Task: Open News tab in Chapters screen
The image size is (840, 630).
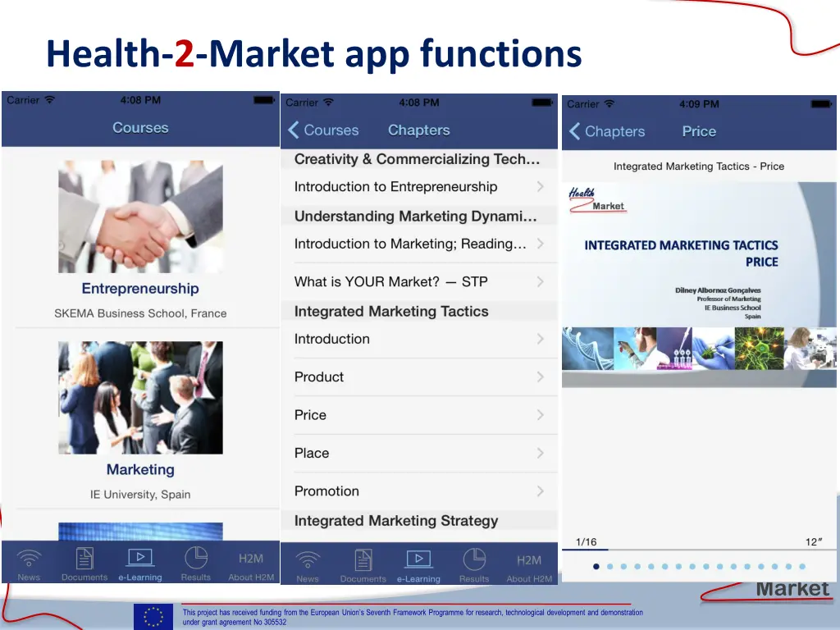Action: tap(308, 566)
